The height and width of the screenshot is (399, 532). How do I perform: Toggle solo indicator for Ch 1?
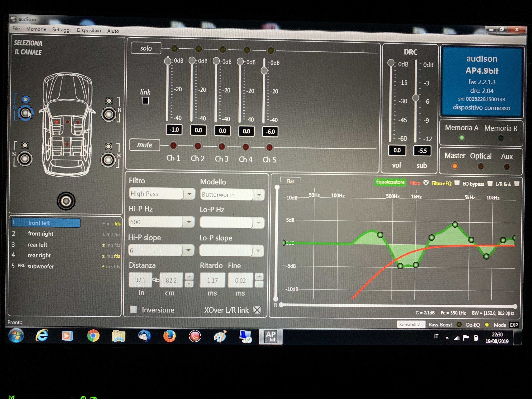[174, 49]
